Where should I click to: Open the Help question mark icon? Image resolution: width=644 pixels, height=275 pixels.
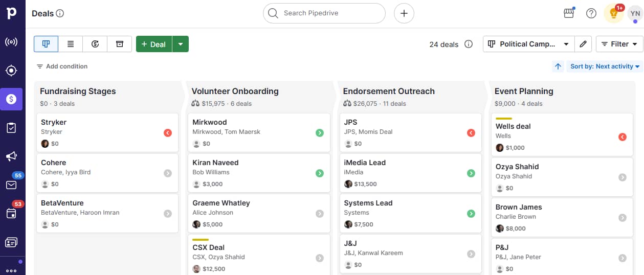pos(591,13)
